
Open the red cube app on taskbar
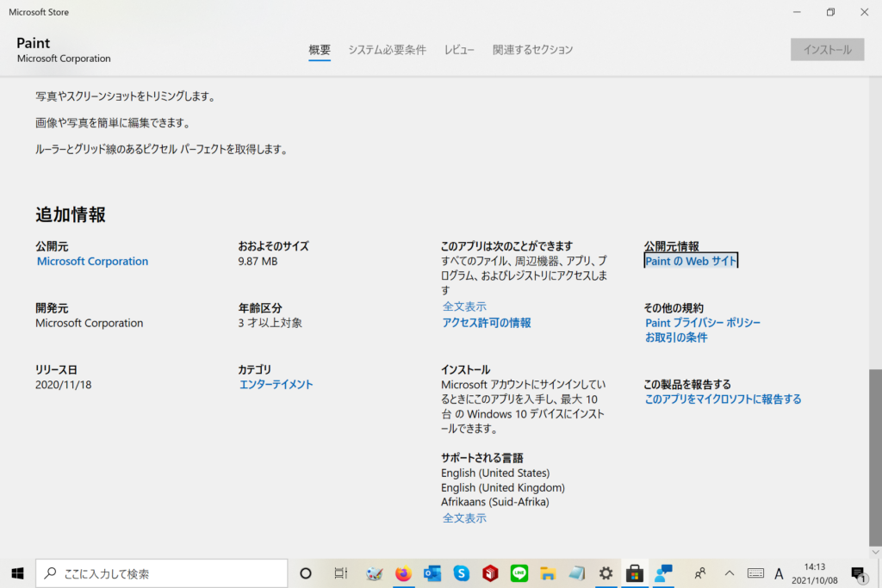click(490, 573)
